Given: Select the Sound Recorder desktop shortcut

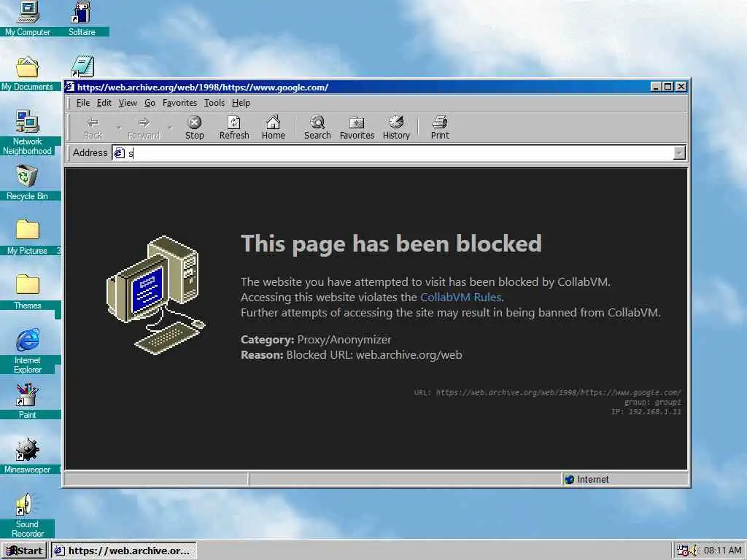Looking at the screenshot, I should (27, 515).
